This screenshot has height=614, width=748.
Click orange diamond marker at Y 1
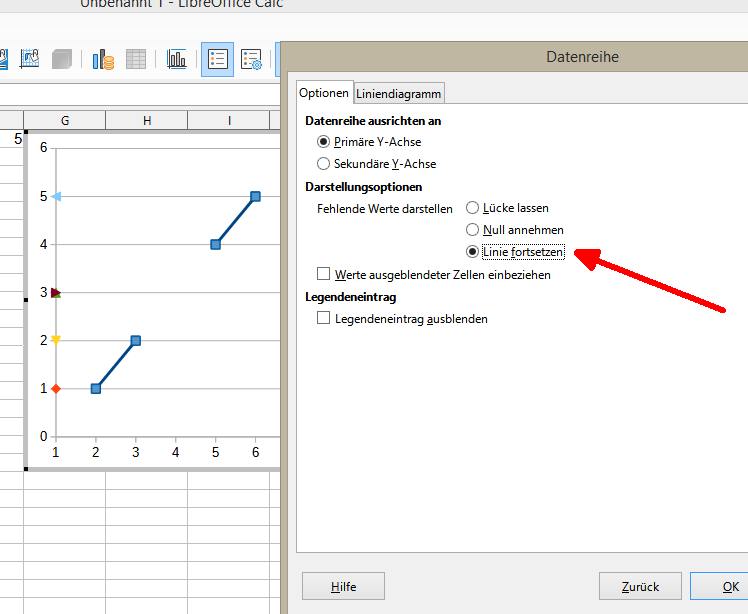point(56,389)
